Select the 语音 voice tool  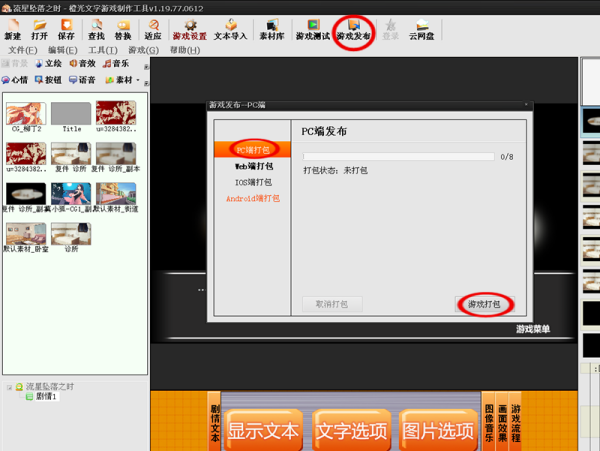(82, 80)
